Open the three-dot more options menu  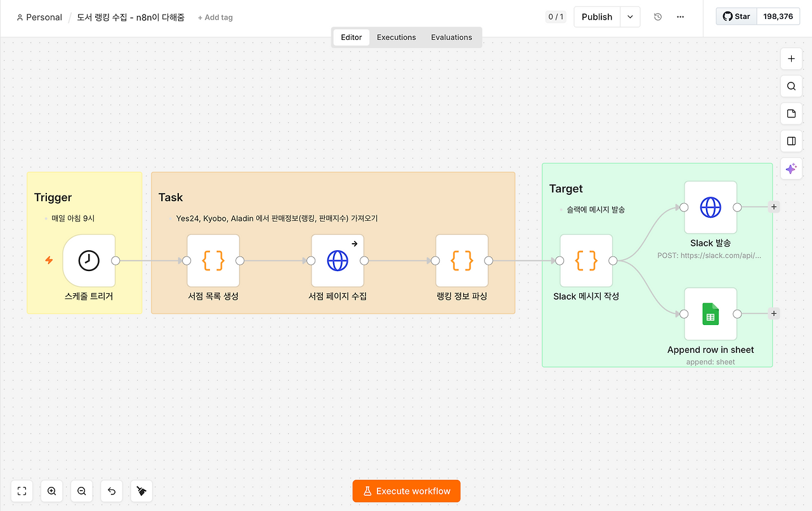click(681, 17)
